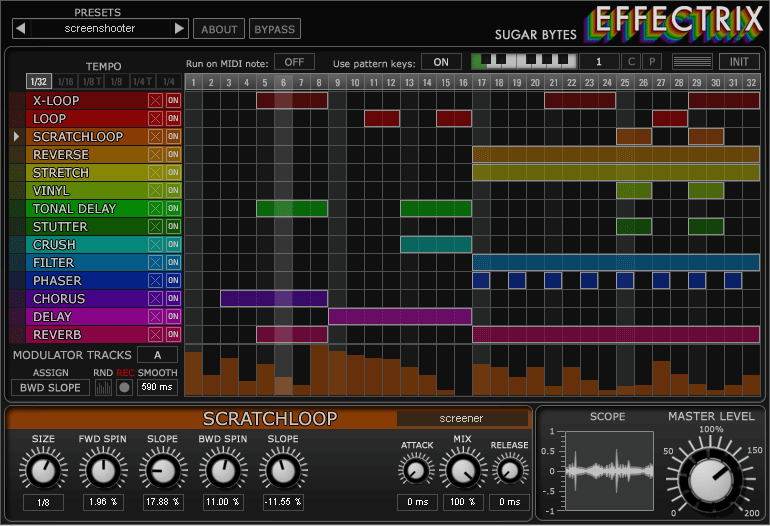Select the 1/16 tempo tab
The width and height of the screenshot is (770, 526).
[x=65, y=82]
